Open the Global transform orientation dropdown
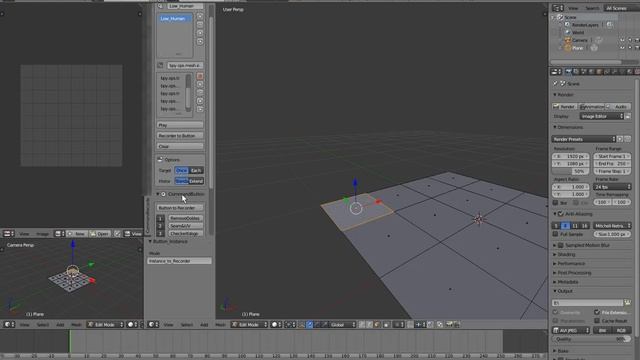The width and height of the screenshot is (640, 360). (342, 325)
